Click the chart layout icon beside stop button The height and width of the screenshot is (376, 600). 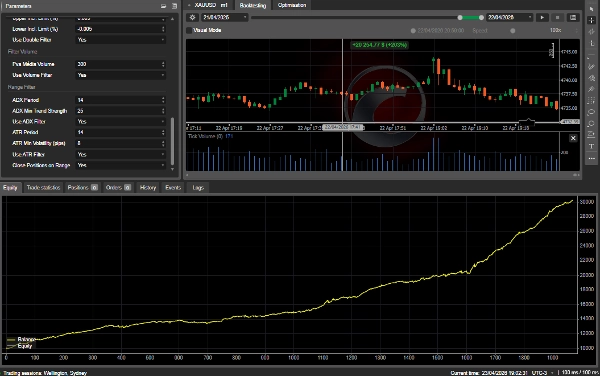coord(573,18)
